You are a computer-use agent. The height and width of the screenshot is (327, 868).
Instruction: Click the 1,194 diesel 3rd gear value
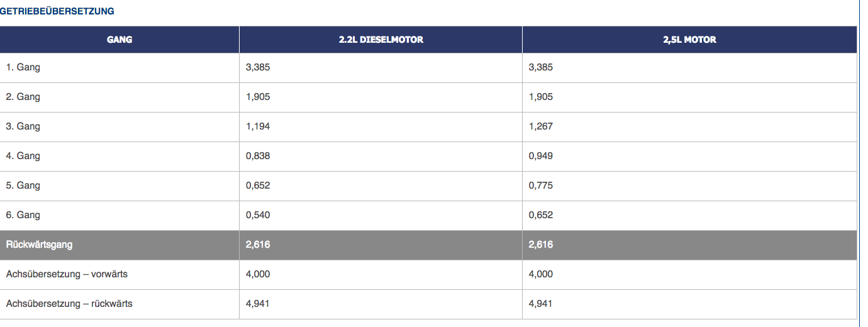(258, 126)
